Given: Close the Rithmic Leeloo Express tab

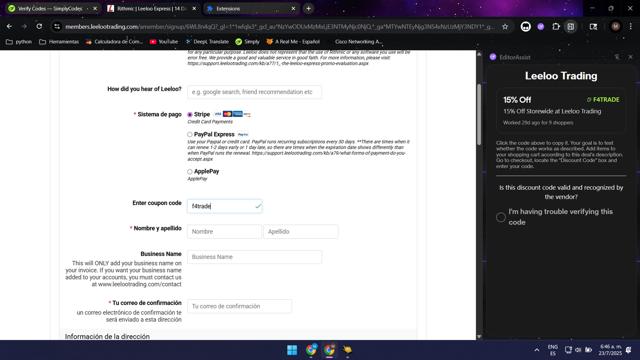Looking at the screenshot, I should tap(194, 9).
